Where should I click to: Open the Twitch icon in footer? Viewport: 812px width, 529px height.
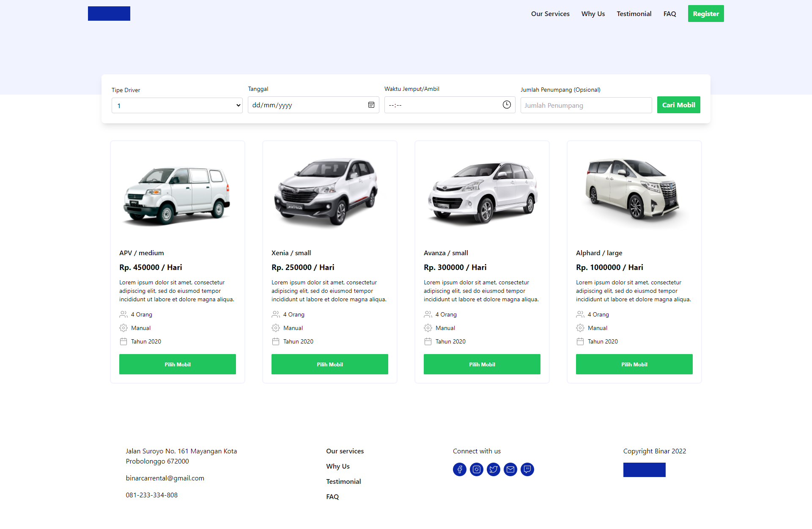pyautogui.click(x=527, y=469)
